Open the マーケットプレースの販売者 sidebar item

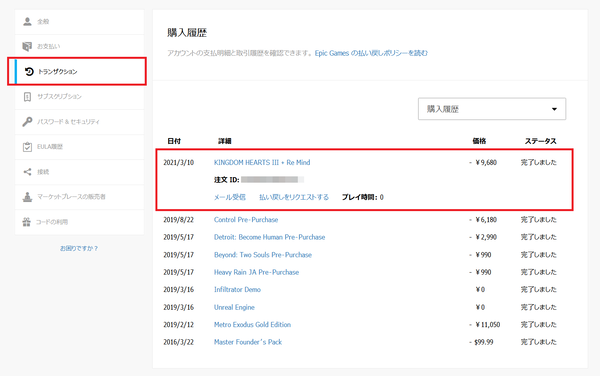(x=80, y=197)
